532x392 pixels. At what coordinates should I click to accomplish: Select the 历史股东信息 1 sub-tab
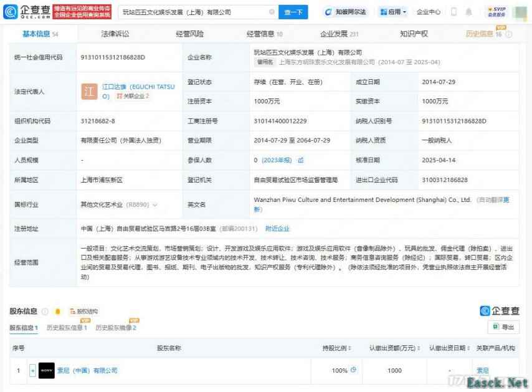67,328
